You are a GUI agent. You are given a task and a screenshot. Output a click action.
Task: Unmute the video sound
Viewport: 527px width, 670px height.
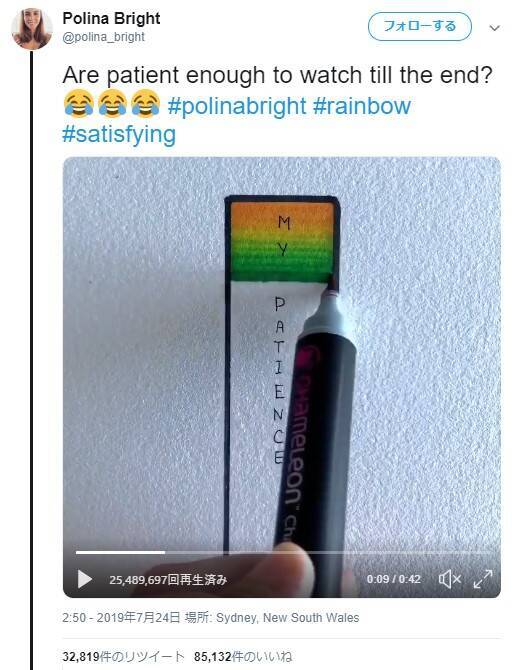tap(450, 579)
